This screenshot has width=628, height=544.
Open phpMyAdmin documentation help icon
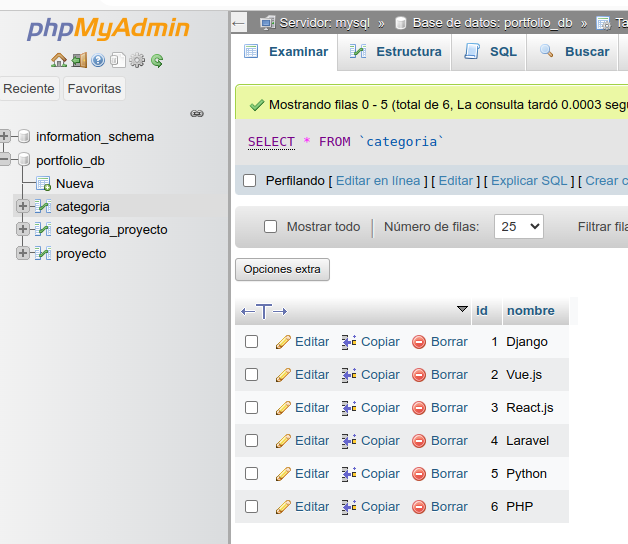click(98, 61)
